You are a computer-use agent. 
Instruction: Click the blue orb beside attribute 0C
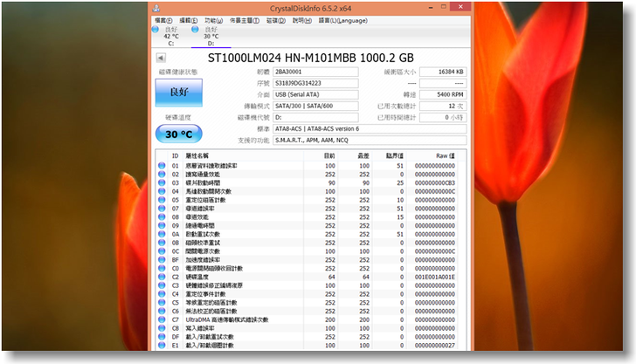162,251
